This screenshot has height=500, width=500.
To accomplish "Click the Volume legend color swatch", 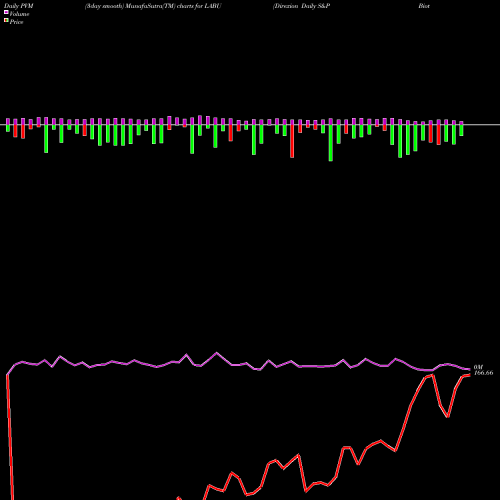I will click(x=6, y=13).
